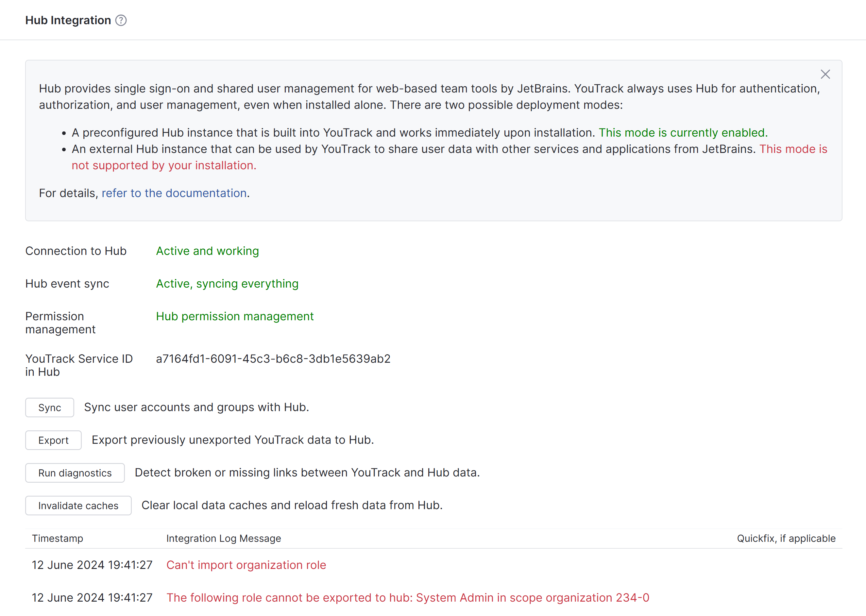Click This mode is currently enabled text
Viewport: 866px width, 616px height.
[x=683, y=132]
